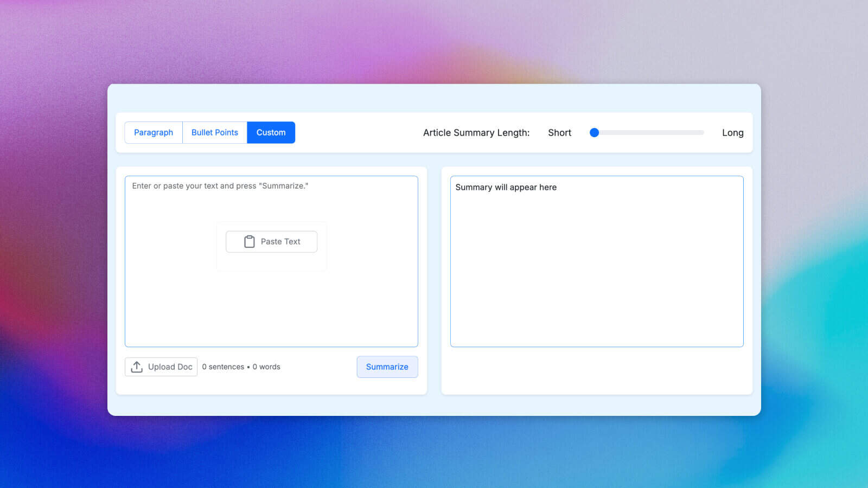Click the Paste Text button label
The height and width of the screenshot is (488, 868).
pos(280,242)
